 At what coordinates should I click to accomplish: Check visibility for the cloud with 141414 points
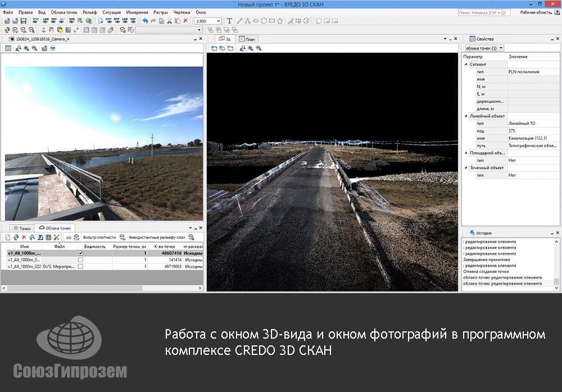pyautogui.click(x=80, y=260)
